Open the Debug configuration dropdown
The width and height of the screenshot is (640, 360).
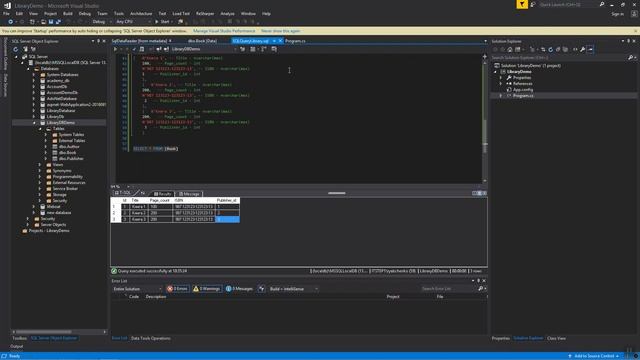point(100,22)
